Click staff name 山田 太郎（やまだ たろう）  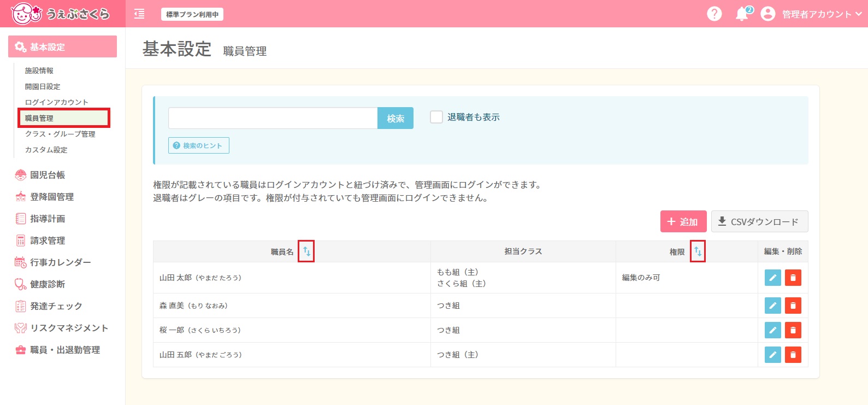(x=200, y=278)
